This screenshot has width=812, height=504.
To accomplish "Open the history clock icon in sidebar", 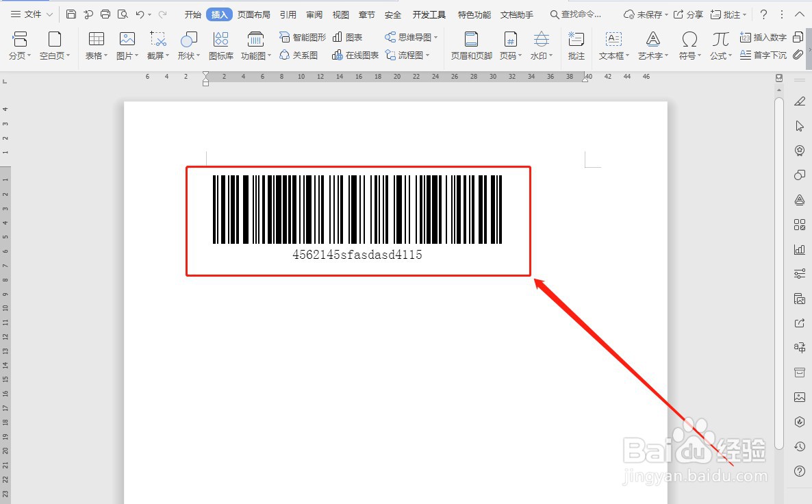I will tap(800, 446).
